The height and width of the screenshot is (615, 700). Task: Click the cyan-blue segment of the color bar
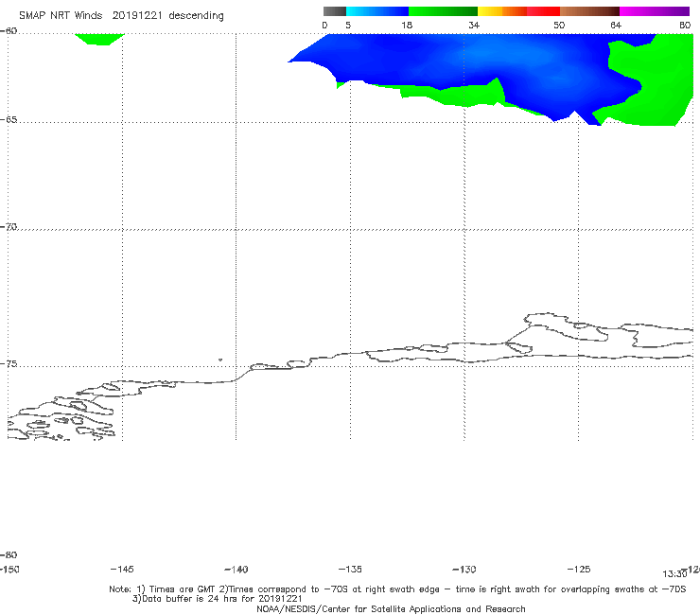377,11
